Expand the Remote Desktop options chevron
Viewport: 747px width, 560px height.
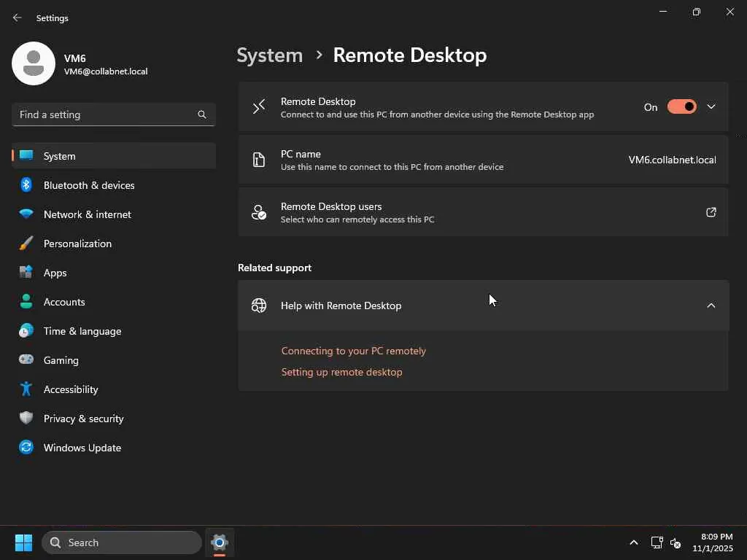tap(711, 106)
